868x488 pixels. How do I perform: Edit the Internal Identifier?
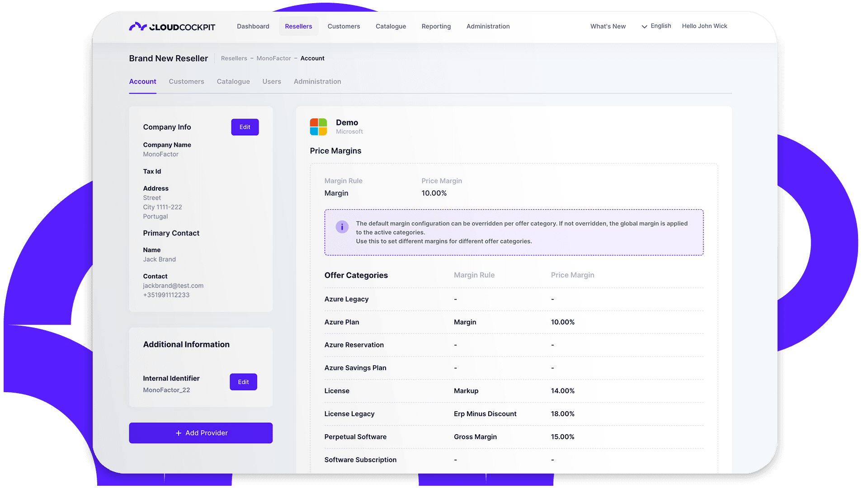[243, 382]
